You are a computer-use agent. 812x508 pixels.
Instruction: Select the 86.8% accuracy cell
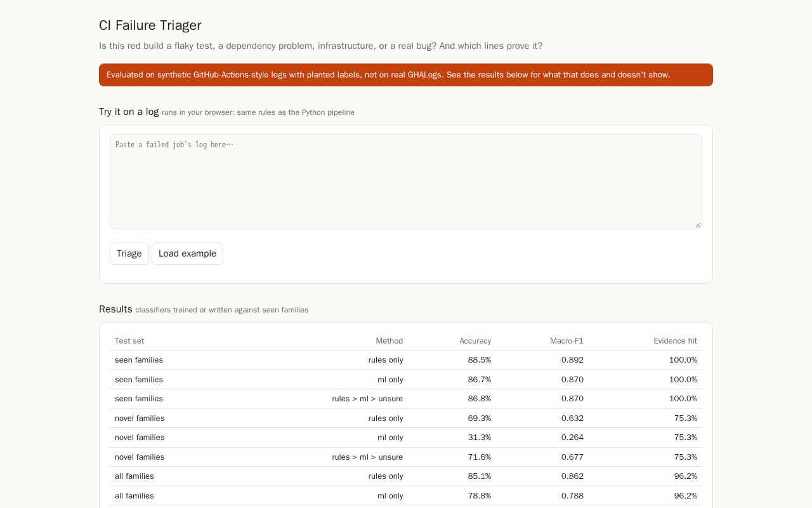(480, 399)
